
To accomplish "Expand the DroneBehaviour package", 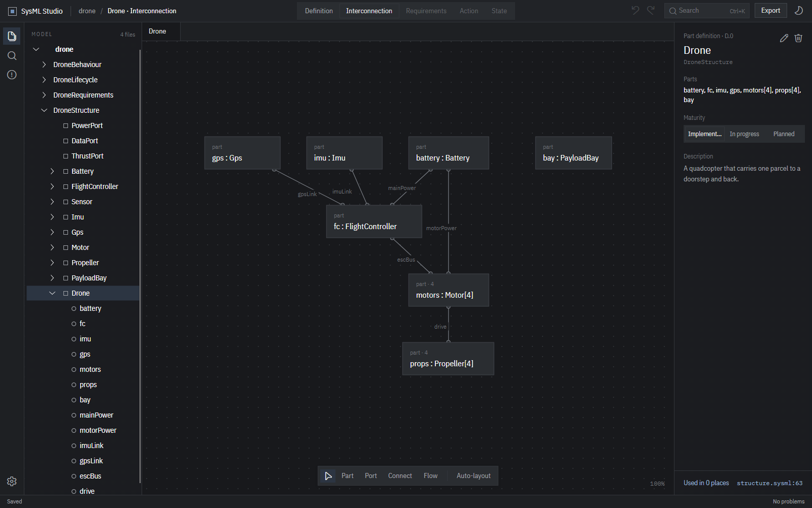I will point(44,65).
